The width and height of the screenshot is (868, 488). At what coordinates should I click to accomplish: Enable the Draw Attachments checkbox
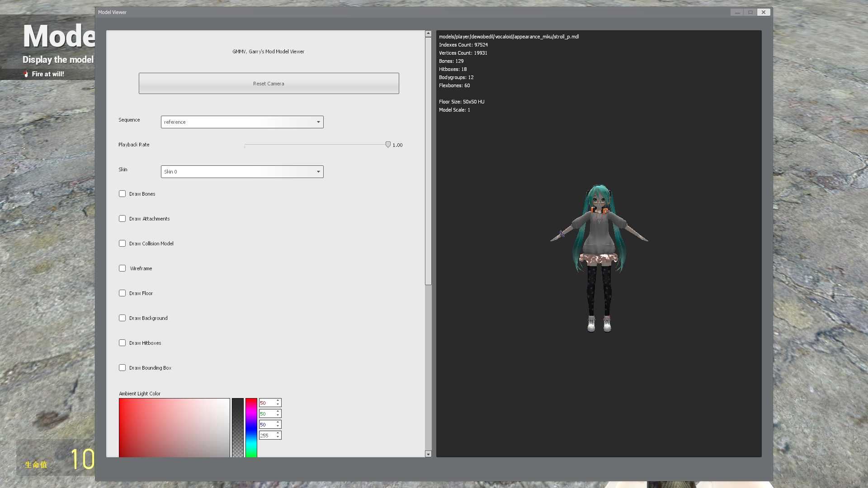(x=122, y=219)
